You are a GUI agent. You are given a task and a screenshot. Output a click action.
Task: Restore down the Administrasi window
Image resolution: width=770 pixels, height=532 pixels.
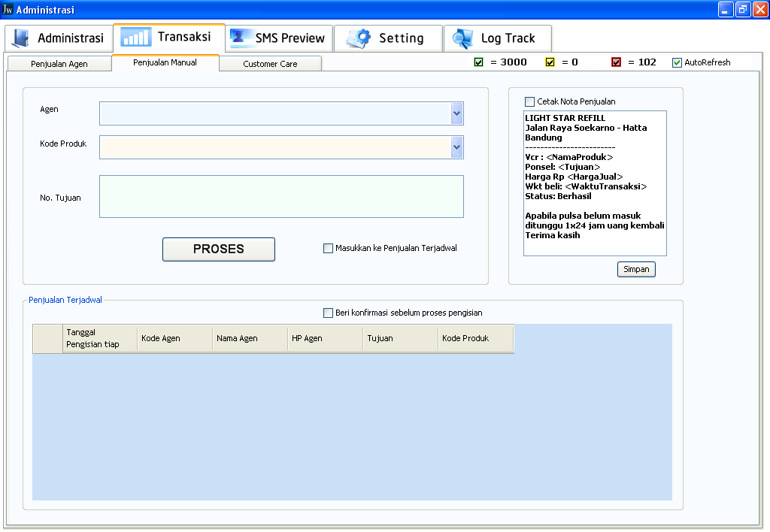click(x=743, y=9)
